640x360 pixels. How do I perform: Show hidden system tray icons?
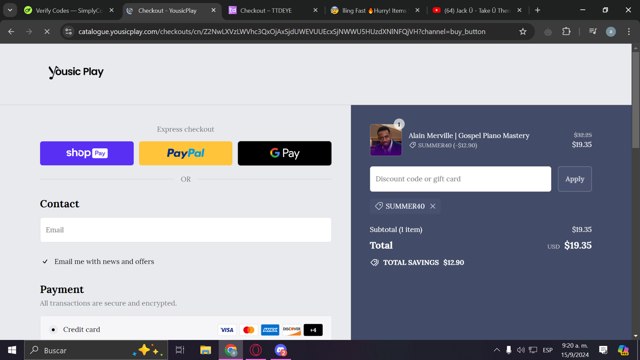(496, 350)
